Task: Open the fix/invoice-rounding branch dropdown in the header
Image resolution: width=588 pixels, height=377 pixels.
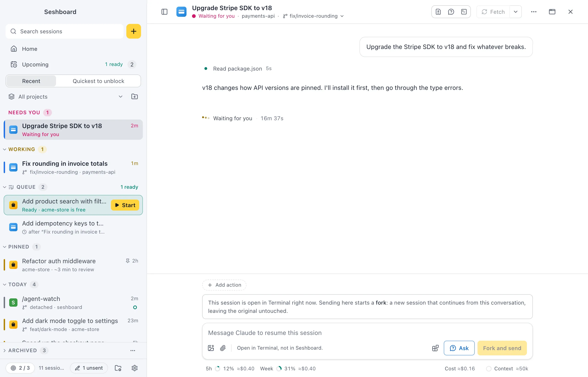Action: 313,16
